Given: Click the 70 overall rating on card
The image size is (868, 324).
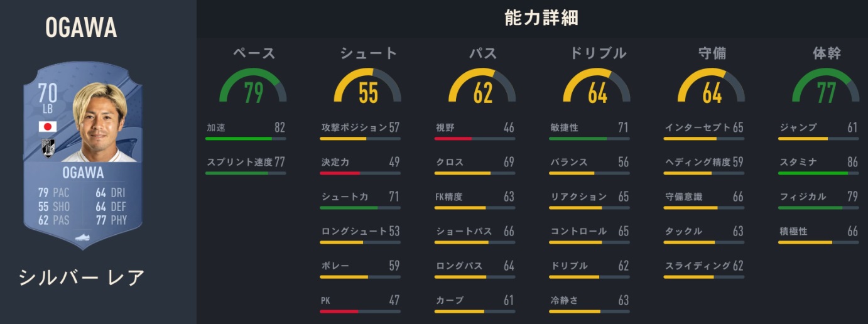Looking at the screenshot, I should pyautogui.click(x=48, y=94).
